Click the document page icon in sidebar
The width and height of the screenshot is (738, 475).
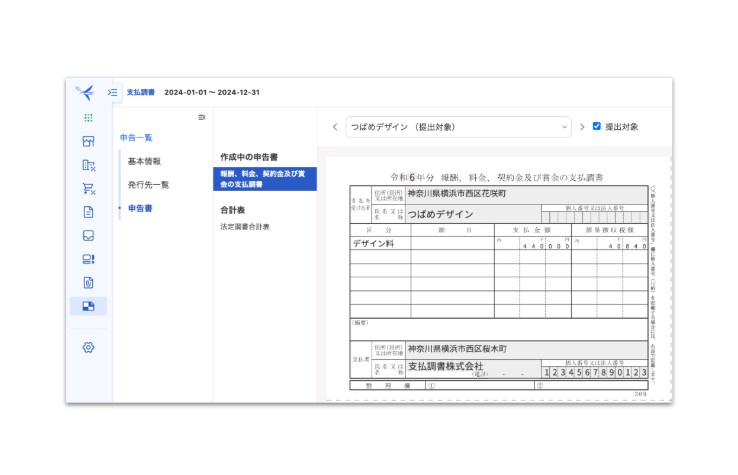tap(88, 212)
